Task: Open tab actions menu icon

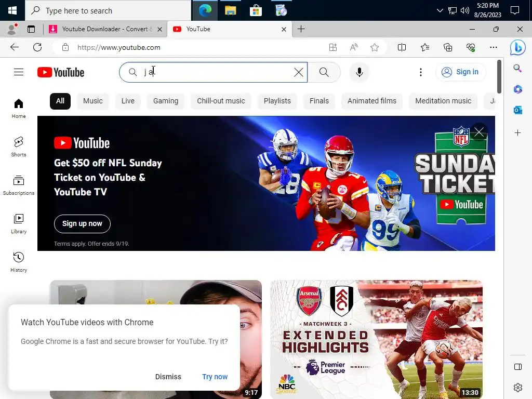Action: coord(31,29)
